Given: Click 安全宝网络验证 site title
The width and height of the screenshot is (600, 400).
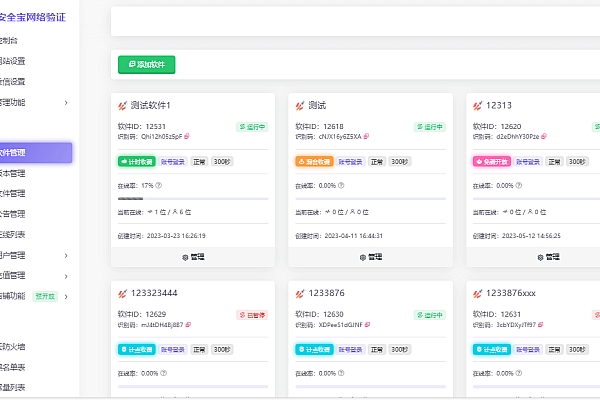Looking at the screenshot, I should point(33,17).
